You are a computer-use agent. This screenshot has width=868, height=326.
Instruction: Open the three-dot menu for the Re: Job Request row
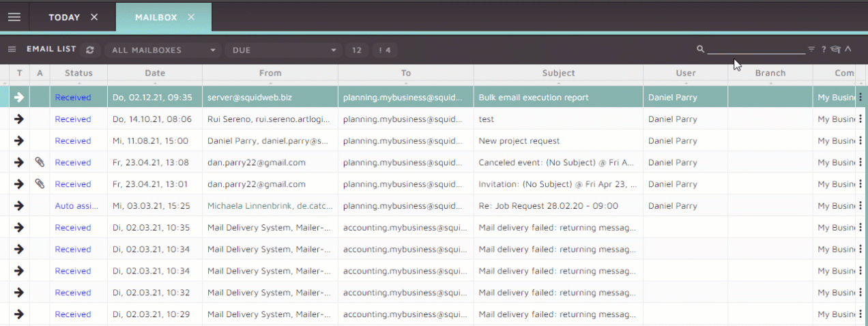click(860, 206)
